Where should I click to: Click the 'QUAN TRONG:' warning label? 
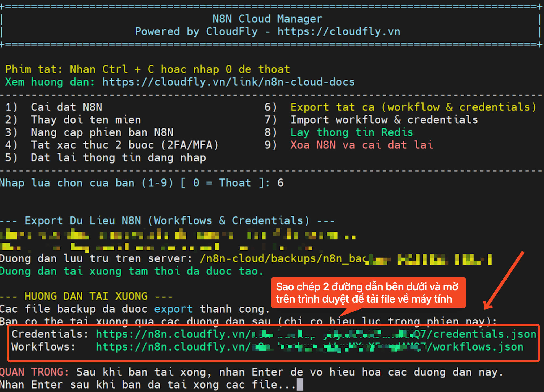[34, 372]
